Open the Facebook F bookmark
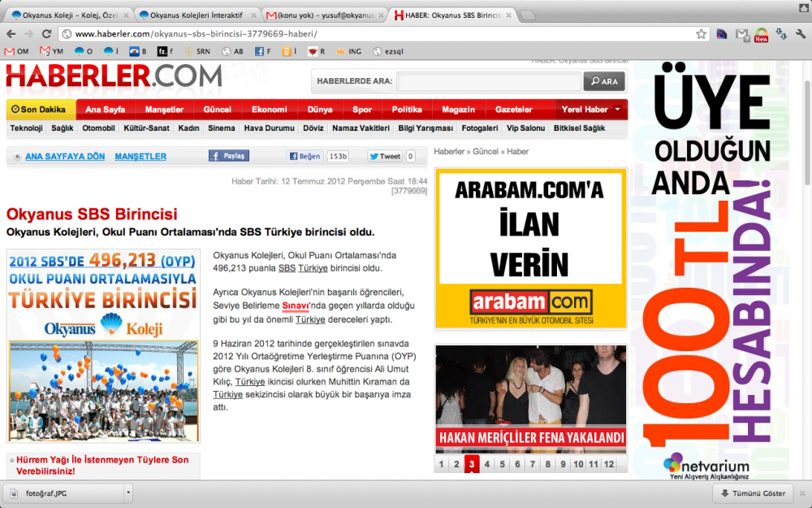Screen dimensions: 812x508 (263, 51)
